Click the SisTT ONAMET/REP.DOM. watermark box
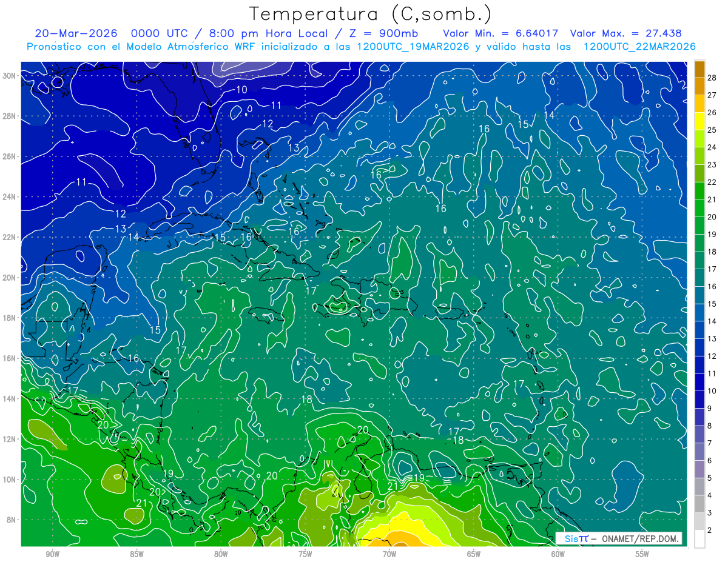Viewport: 728px width, 562px height. click(x=618, y=538)
